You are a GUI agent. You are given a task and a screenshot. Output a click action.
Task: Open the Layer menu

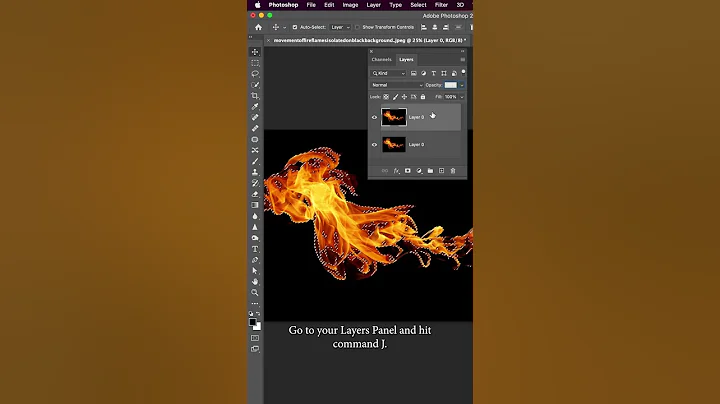[373, 5]
